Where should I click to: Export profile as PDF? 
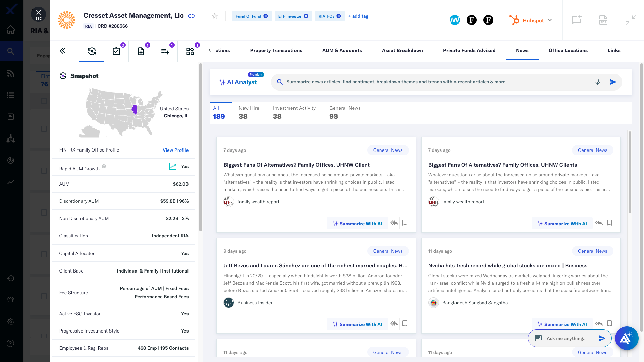[603, 20]
